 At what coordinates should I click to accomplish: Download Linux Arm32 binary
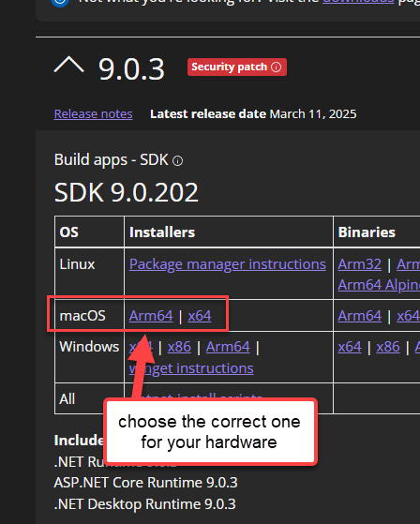click(x=359, y=264)
